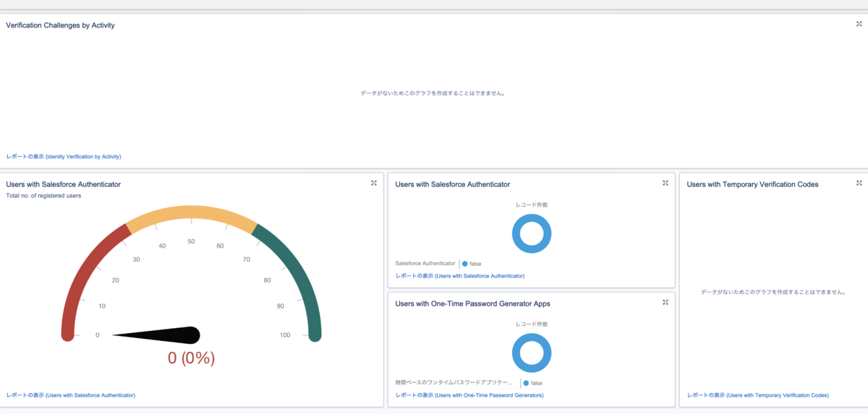This screenshot has width=868, height=414.
Task: Open Users with Temporary Verification Codes report
Action: point(758,395)
